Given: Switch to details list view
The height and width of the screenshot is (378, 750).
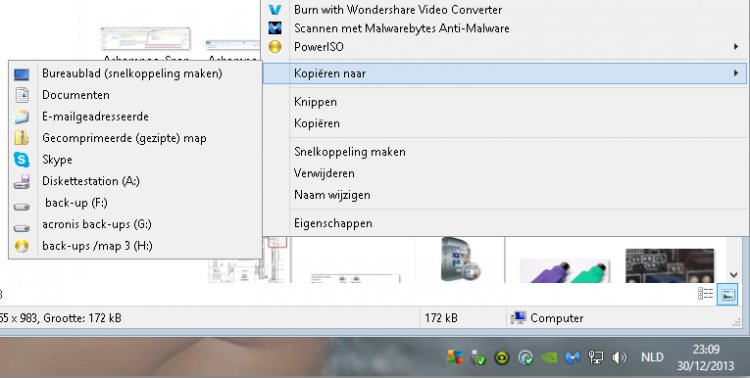Looking at the screenshot, I should point(705,294).
